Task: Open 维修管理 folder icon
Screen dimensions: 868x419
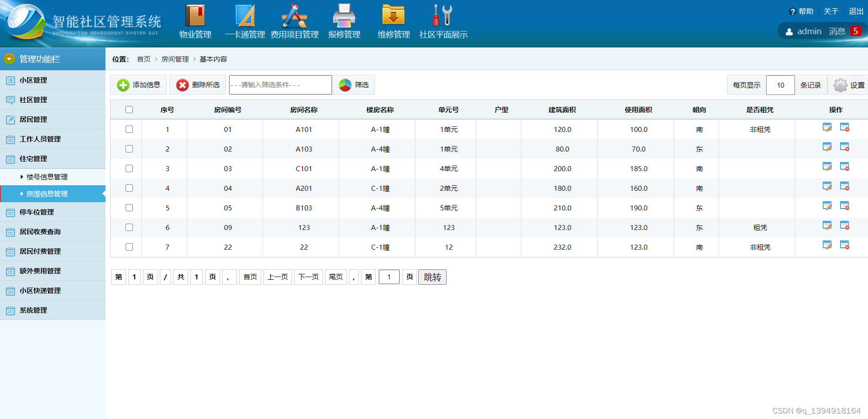Action: pyautogui.click(x=394, y=16)
